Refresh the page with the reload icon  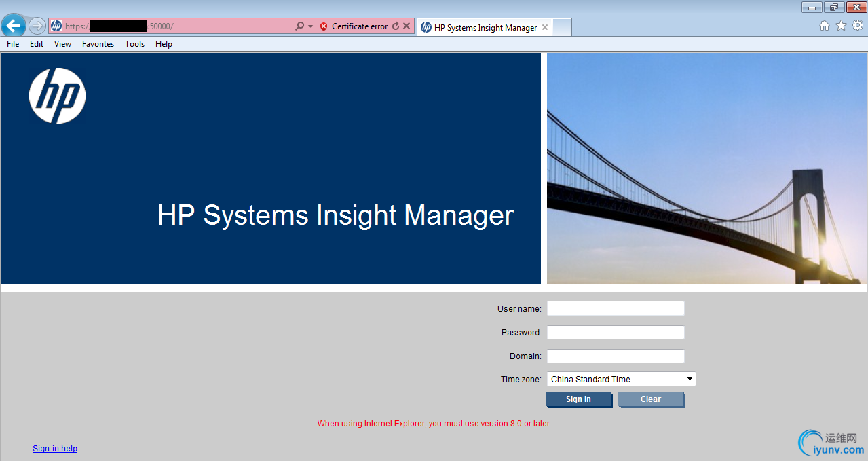(396, 26)
